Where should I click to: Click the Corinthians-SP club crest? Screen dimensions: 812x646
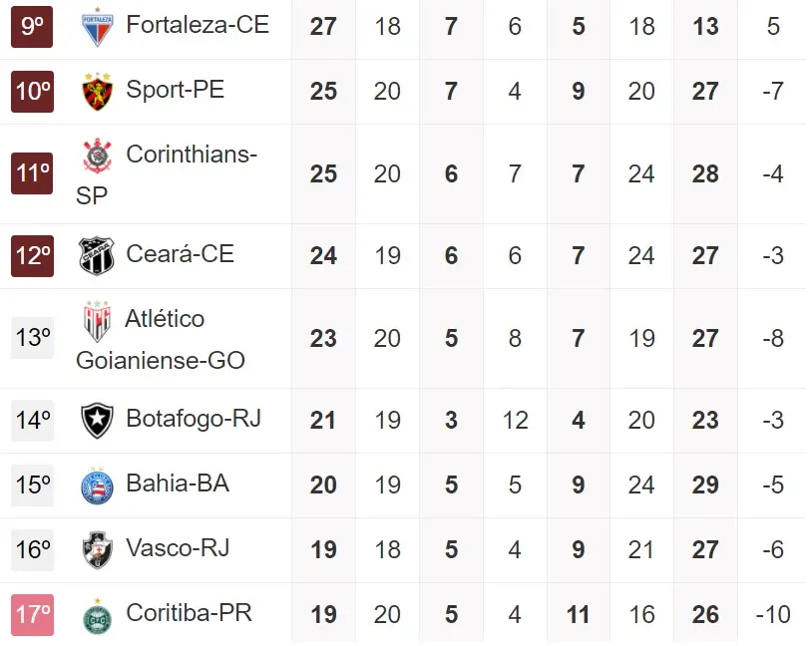coord(97,157)
